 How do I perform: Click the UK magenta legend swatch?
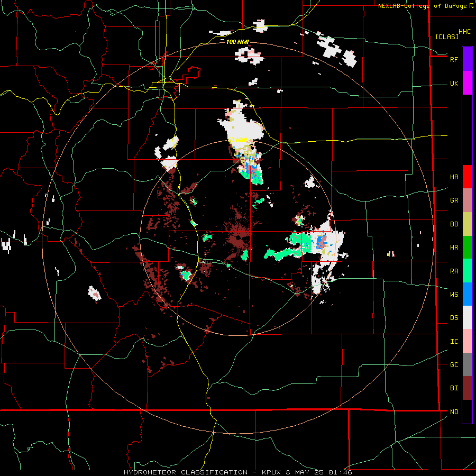[467, 83]
